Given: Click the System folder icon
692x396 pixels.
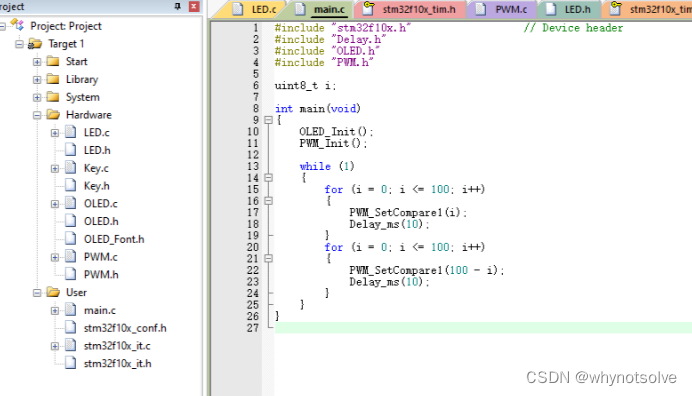Looking at the screenshot, I should pos(53,96).
